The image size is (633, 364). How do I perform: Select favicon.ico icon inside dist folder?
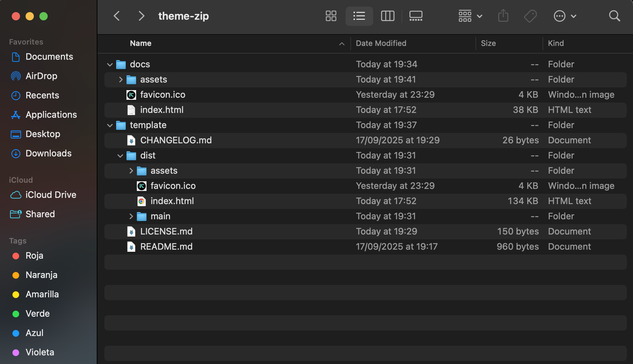pyautogui.click(x=141, y=186)
